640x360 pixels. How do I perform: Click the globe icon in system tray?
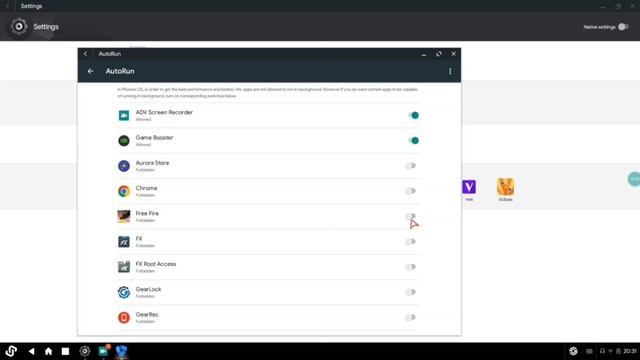pyautogui.click(x=573, y=351)
